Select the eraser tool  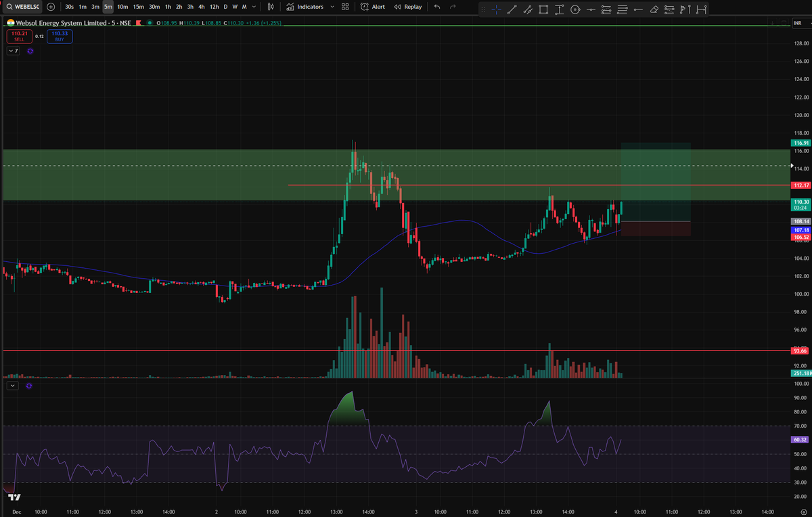click(x=654, y=9)
